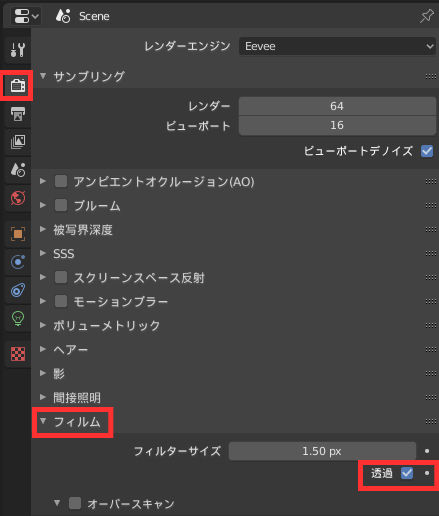Click the Scene datablock icon in header

pyautogui.click(x=63, y=16)
